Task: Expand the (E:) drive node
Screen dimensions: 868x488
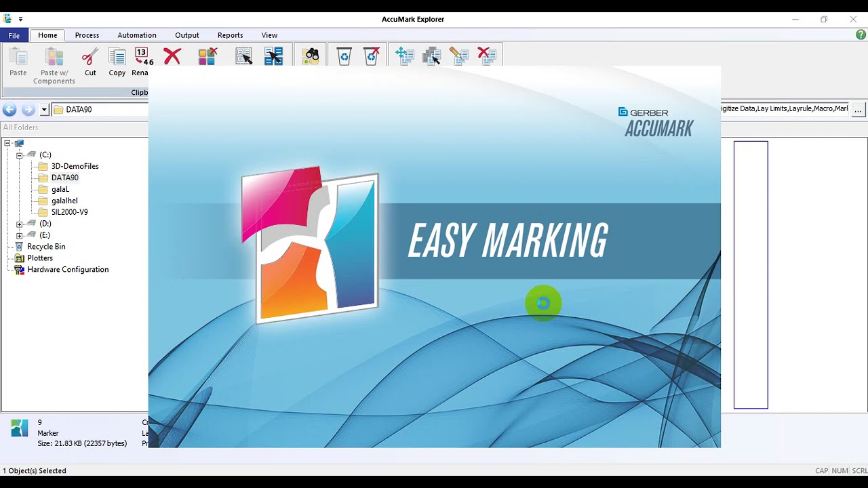Action: point(19,235)
